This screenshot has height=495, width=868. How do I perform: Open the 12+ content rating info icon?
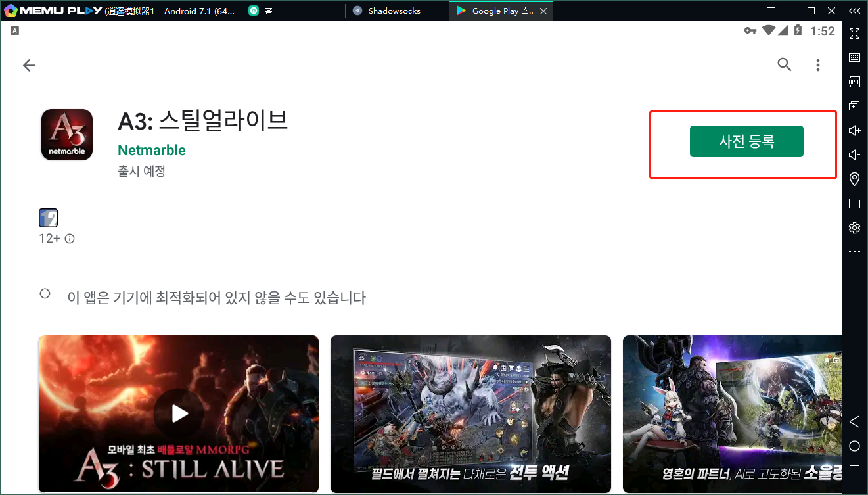coord(70,239)
